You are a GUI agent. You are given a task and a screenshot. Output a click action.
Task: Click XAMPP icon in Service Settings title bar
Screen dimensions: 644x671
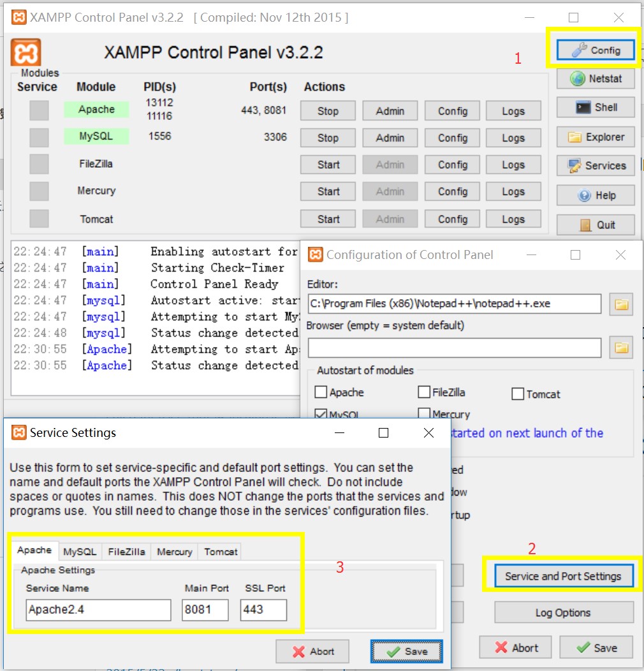click(x=18, y=432)
